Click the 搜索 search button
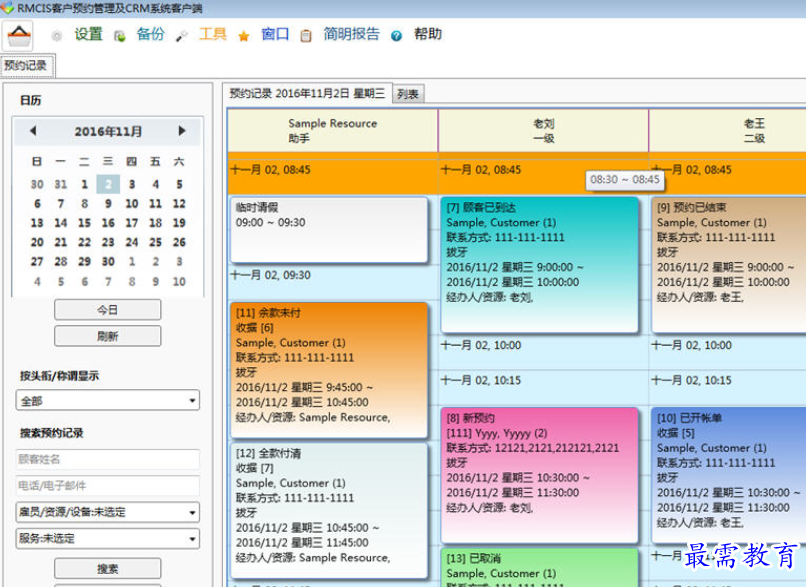 click(107, 566)
